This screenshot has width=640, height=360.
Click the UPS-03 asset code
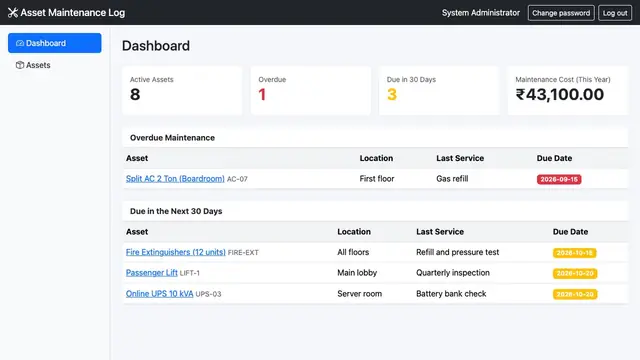[x=208, y=294]
